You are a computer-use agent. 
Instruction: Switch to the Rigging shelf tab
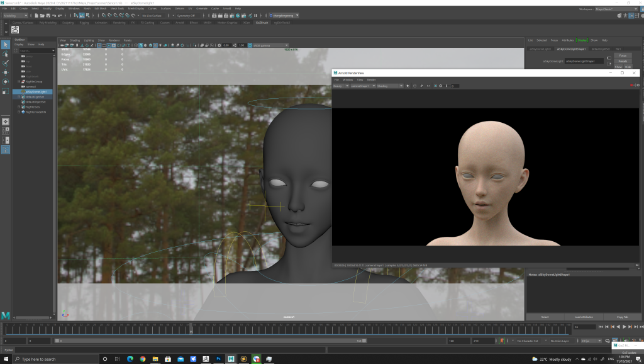tap(84, 22)
